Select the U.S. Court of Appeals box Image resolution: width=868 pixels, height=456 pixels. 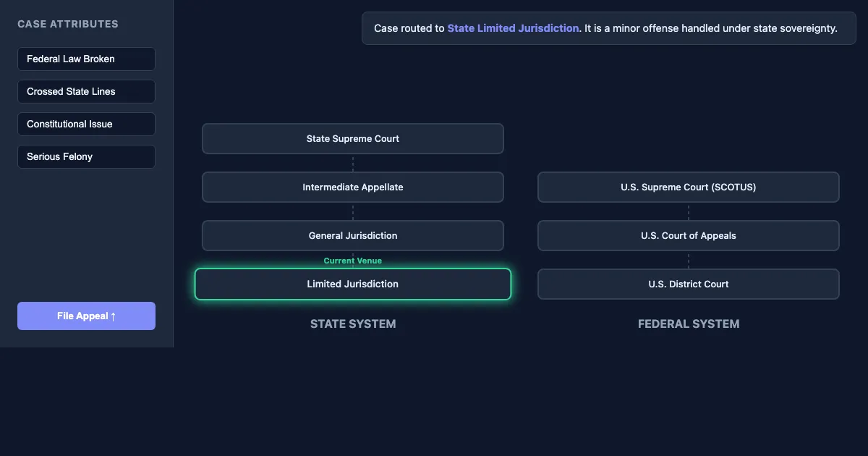(x=689, y=235)
